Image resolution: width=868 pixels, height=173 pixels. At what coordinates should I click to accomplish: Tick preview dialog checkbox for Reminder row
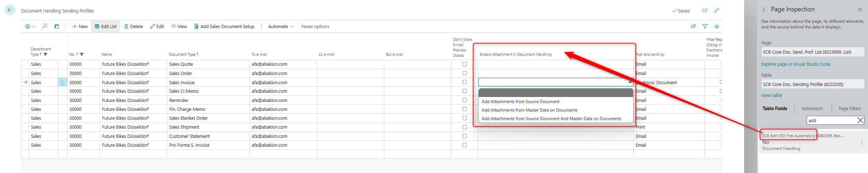coord(464,100)
